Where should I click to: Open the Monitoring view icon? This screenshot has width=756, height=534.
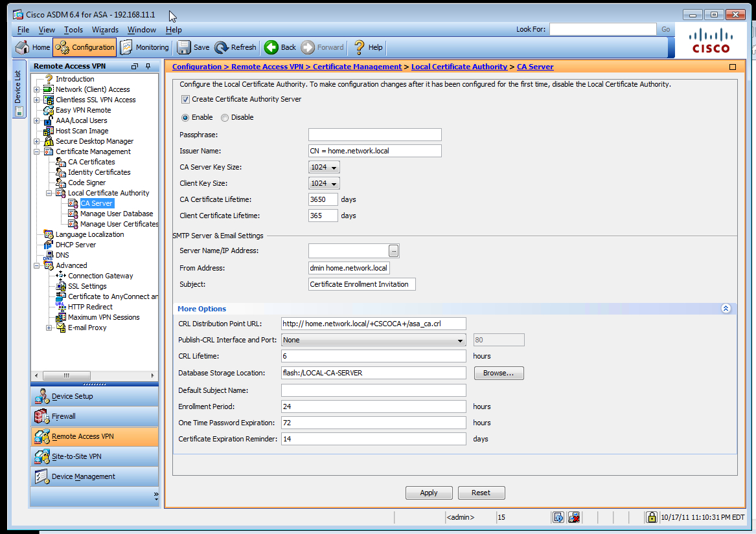126,47
